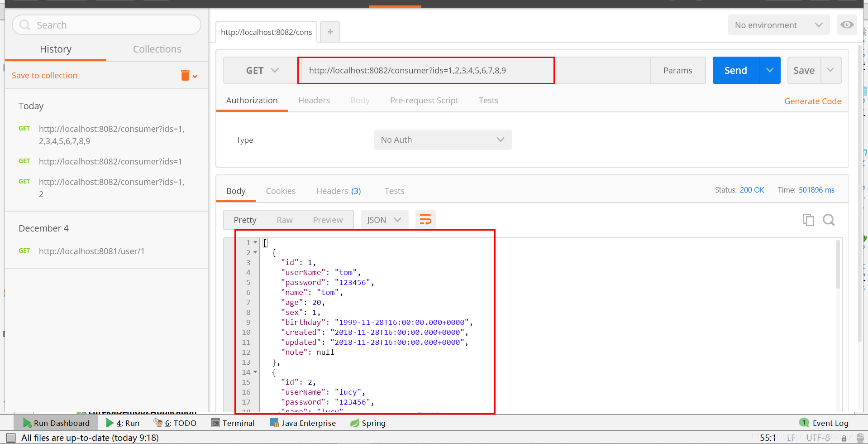Image resolution: width=868 pixels, height=444 pixels.
Task: Click the Today history group heading
Action: [31, 106]
